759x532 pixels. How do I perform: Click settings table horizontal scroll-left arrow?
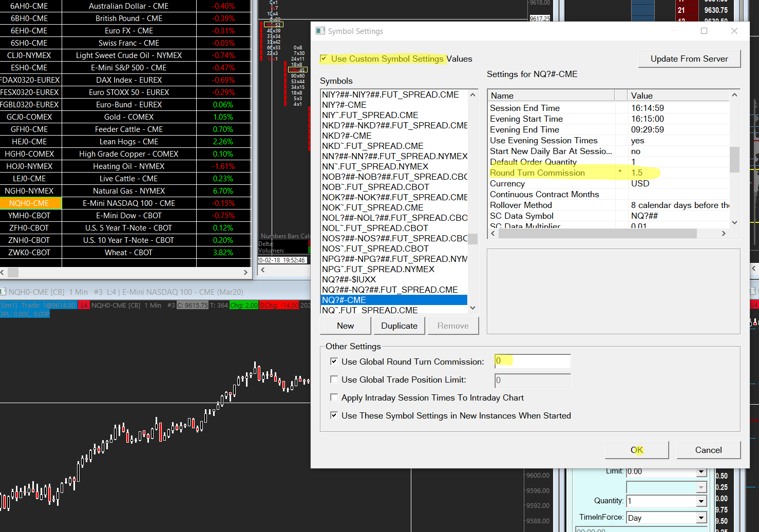493,234
